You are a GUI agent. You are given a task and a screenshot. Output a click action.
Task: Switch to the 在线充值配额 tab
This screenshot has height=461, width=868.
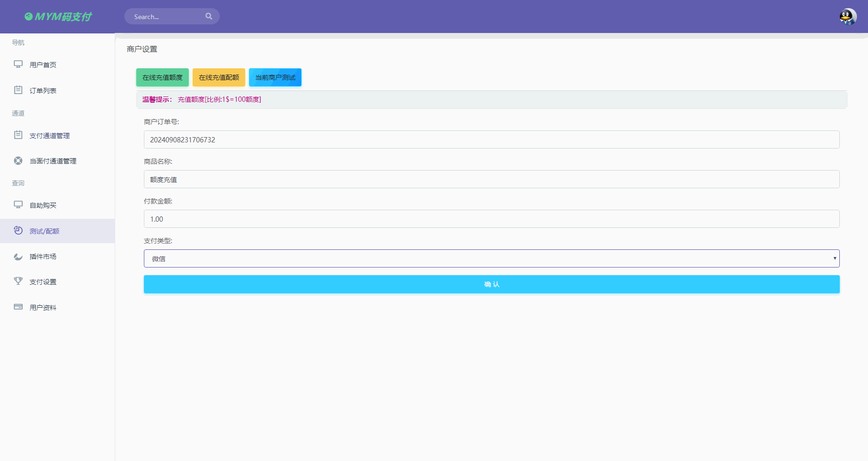(219, 77)
